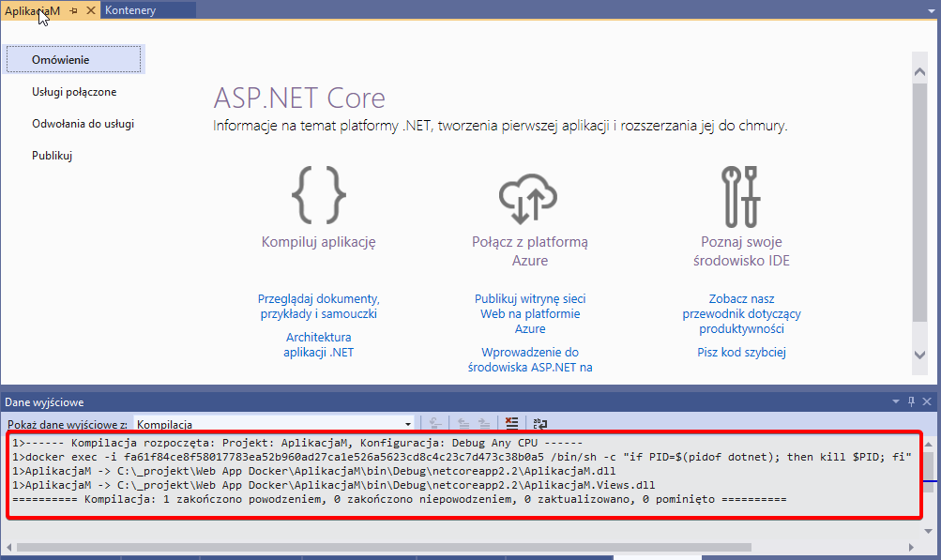Toggle auto-hide pin for Dane wyjściowe panel
Viewport: 941px width, 560px height.
[x=910, y=402]
